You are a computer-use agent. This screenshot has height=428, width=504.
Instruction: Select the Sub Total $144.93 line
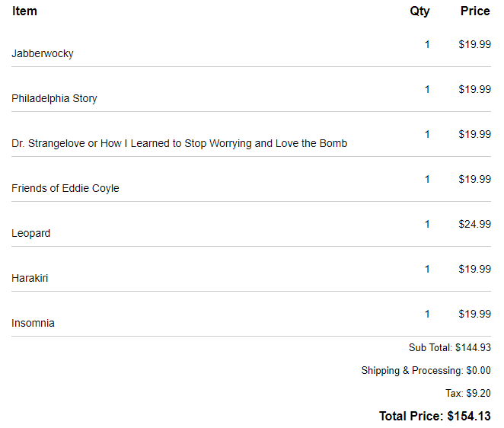click(x=450, y=347)
